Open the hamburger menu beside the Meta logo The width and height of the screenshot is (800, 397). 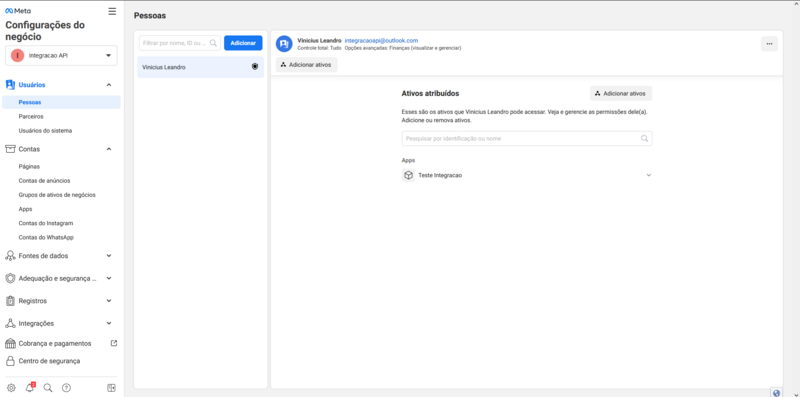coord(112,11)
